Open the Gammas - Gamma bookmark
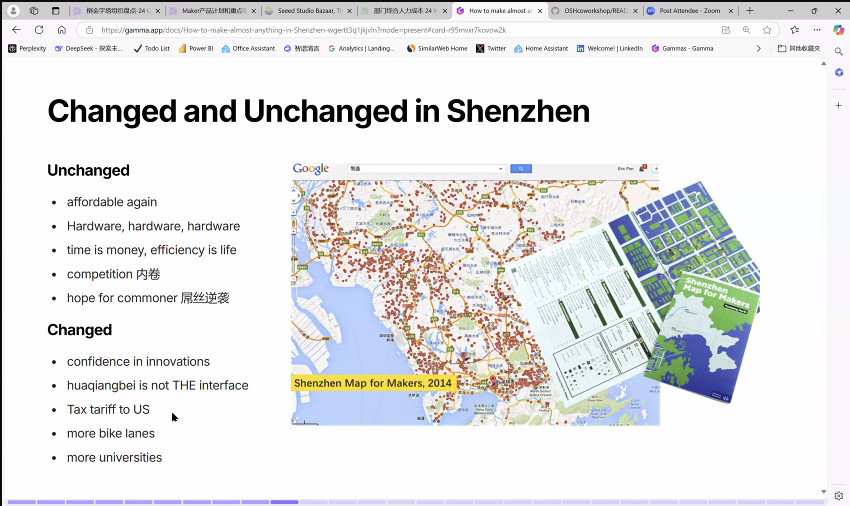The width and height of the screenshot is (850, 506). pos(682,48)
